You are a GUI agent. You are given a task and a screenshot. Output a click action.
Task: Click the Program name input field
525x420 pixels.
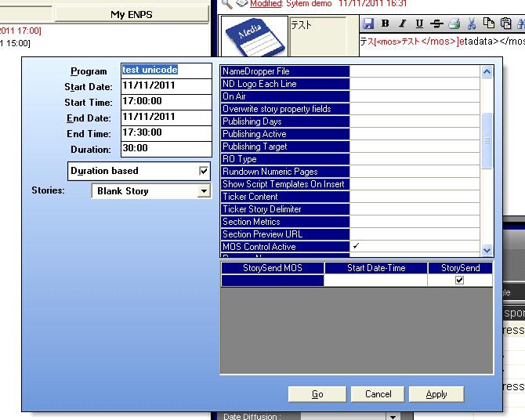(166, 71)
